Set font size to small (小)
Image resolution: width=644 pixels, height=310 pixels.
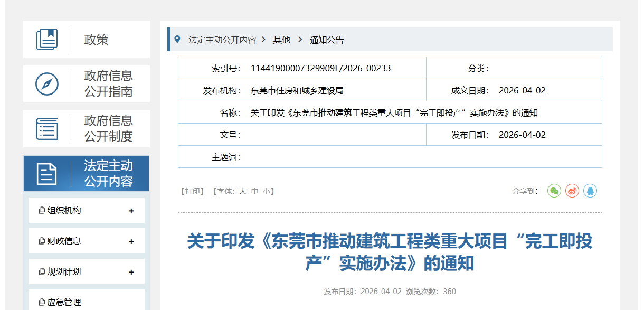coord(267,191)
